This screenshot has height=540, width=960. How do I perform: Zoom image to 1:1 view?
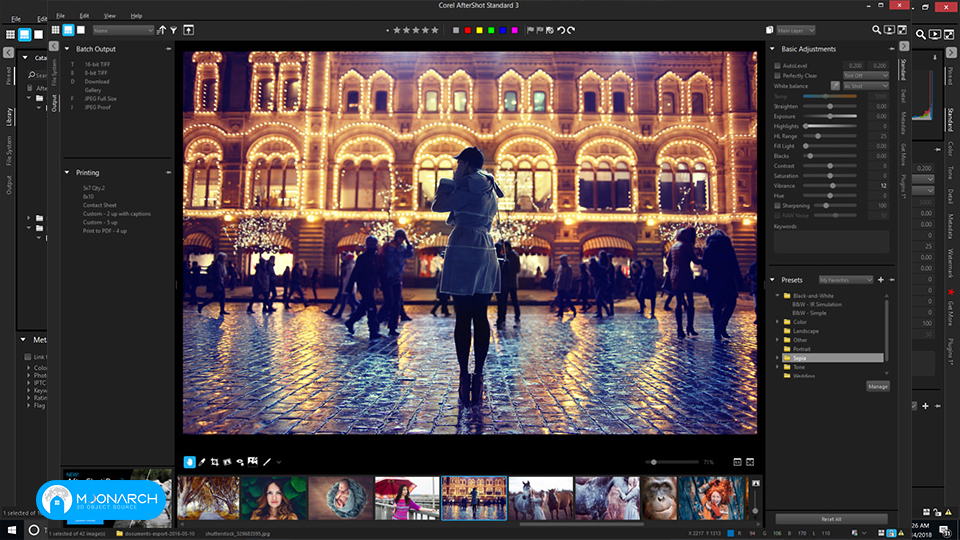[737, 462]
